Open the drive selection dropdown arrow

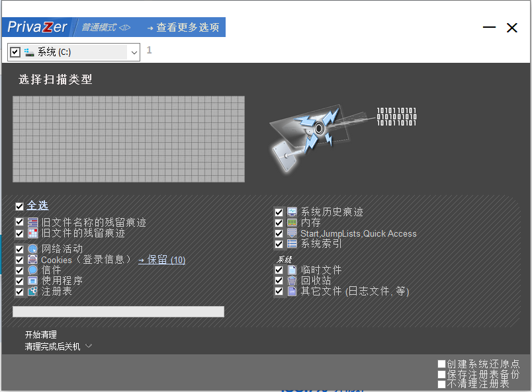click(x=134, y=53)
